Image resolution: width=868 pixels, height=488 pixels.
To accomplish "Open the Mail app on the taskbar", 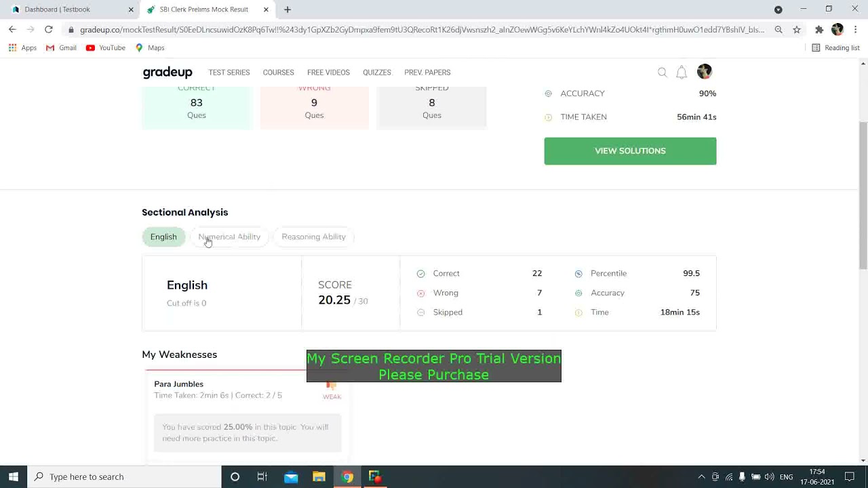I will [x=291, y=476].
